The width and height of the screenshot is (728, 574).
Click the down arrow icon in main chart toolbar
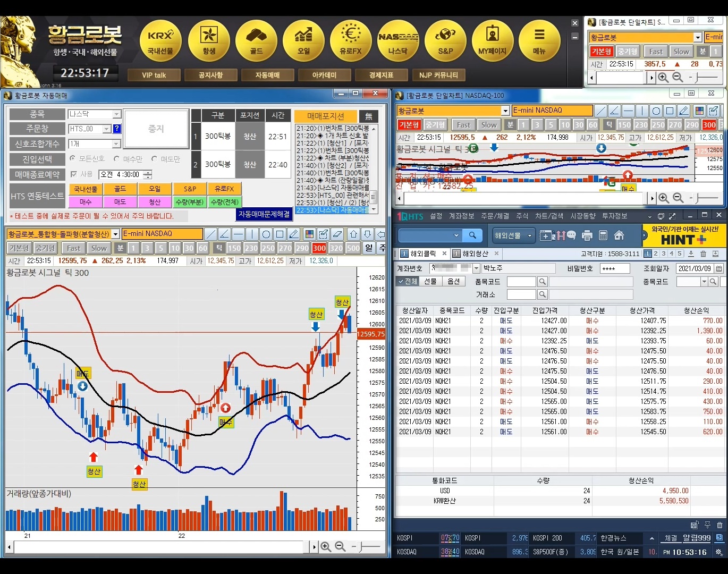click(x=367, y=234)
